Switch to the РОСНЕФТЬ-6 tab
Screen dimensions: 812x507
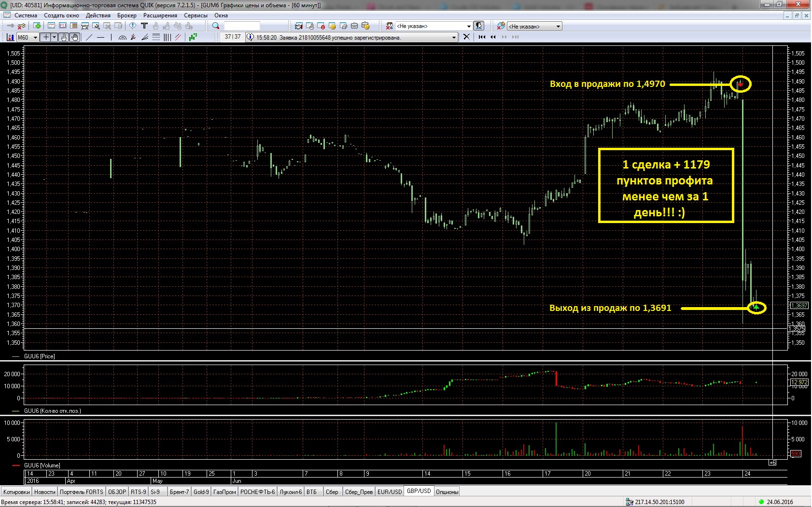[x=258, y=492]
